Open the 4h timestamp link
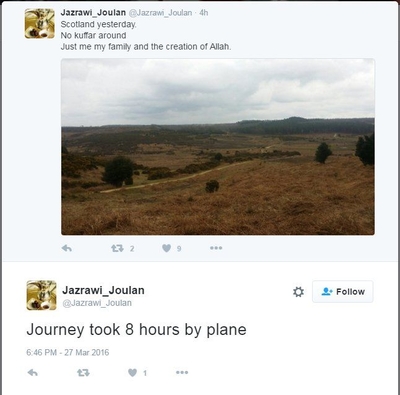This screenshot has height=395, width=400. pyautogui.click(x=204, y=13)
